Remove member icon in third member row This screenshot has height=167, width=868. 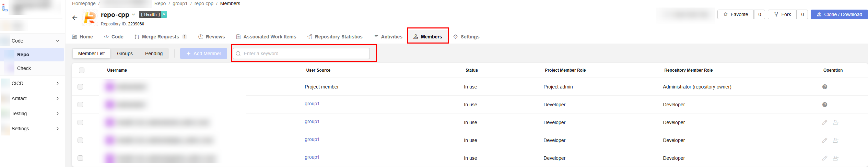836,122
